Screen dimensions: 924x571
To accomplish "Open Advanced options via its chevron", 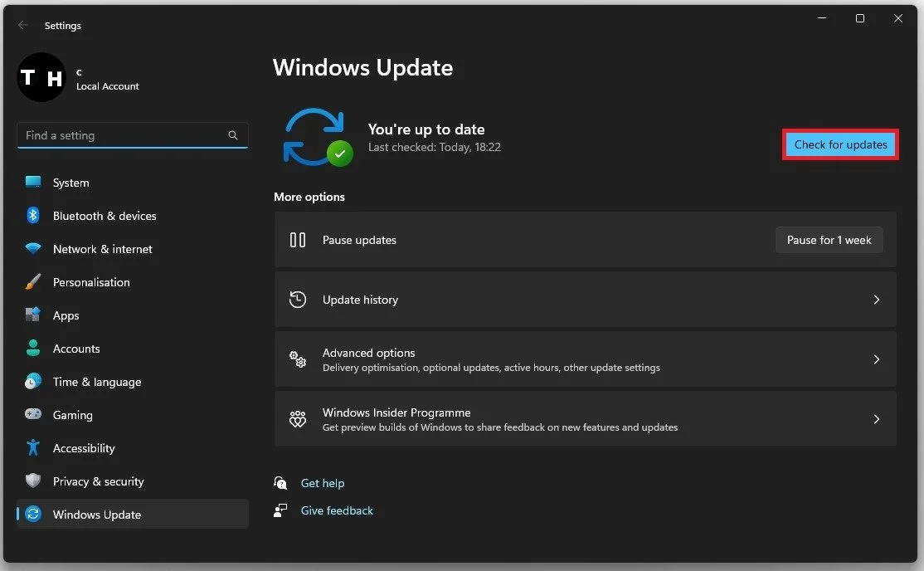I will pos(876,359).
